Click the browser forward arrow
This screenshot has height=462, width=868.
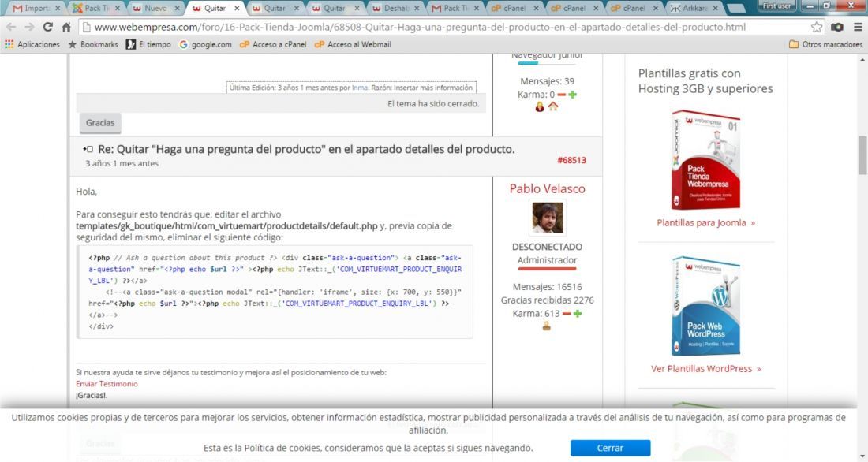[x=29, y=27]
